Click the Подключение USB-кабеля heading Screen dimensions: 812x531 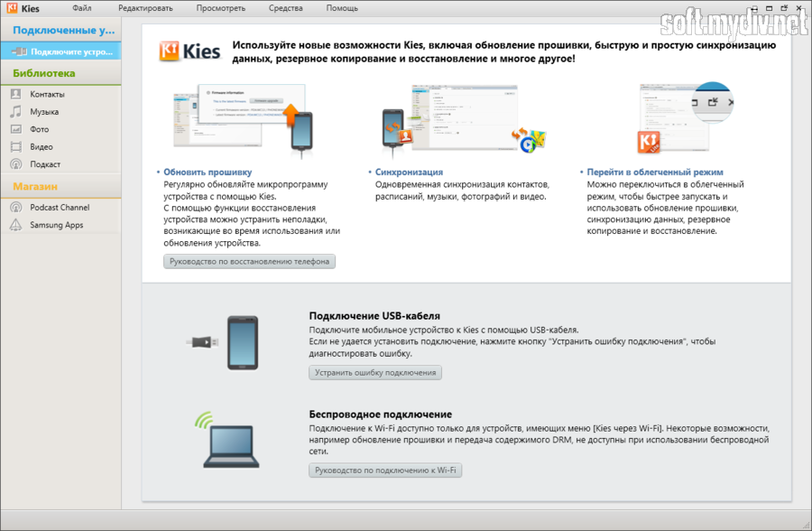click(x=374, y=316)
